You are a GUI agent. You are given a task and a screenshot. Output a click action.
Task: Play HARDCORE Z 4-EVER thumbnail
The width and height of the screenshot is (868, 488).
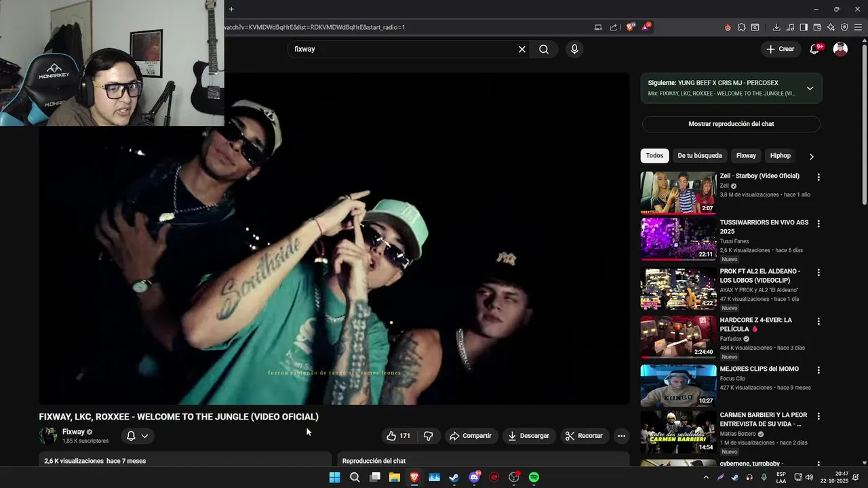[678, 337]
